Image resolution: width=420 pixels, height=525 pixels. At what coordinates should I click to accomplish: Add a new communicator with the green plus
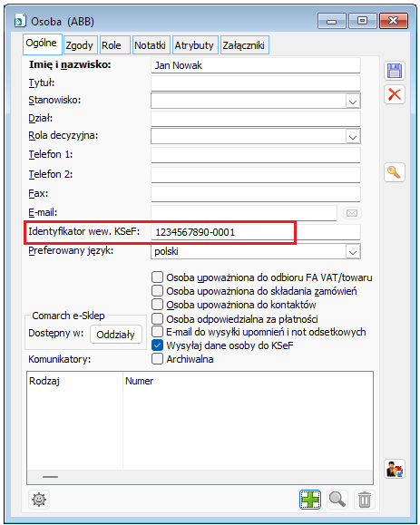310,500
